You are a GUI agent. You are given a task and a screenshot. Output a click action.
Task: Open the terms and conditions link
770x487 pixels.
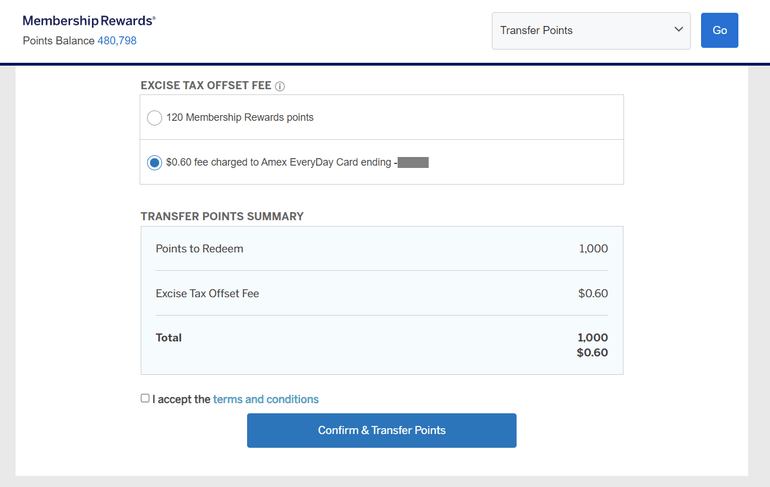pyautogui.click(x=266, y=399)
